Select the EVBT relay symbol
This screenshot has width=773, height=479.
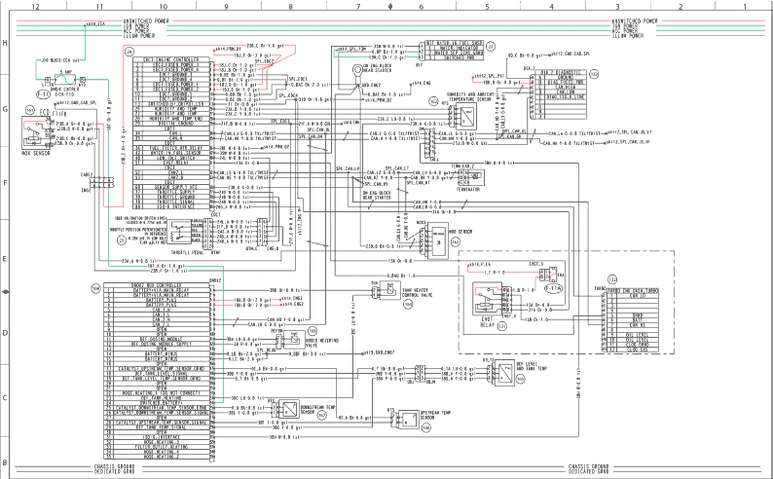coord(490,299)
